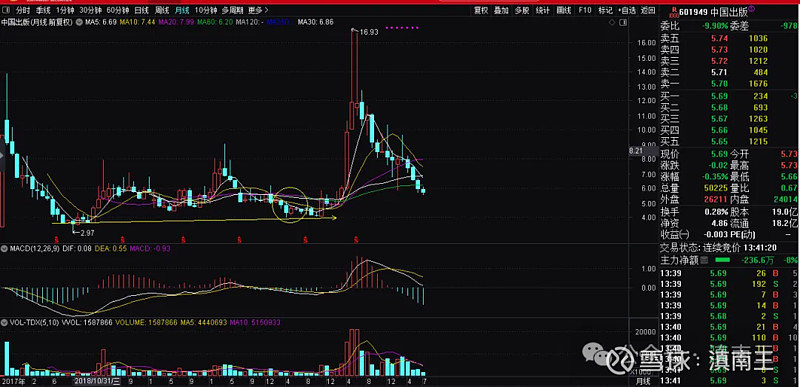Click the R margin-trading badge beside 601949
The width and height of the screenshot is (800, 387).
click(x=673, y=11)
